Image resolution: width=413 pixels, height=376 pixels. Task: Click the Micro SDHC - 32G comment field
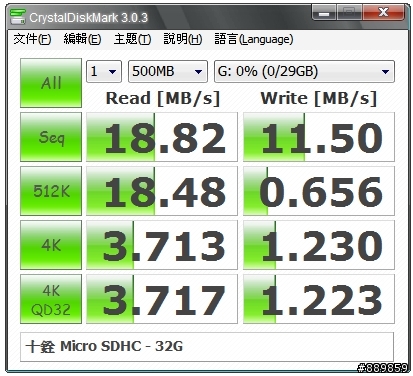pos(207,347)
